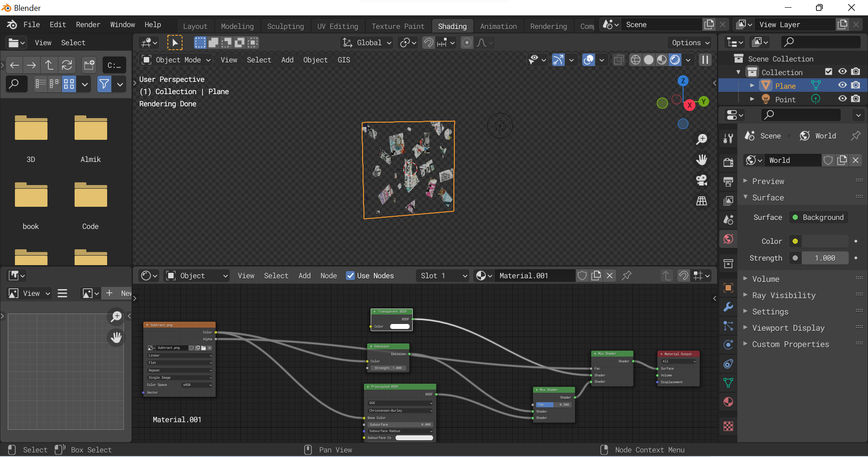Image resolution: width=868 pixels, height=457 pixels.
Task: Open the Texture properties checker icon
Action: [728, 426]
